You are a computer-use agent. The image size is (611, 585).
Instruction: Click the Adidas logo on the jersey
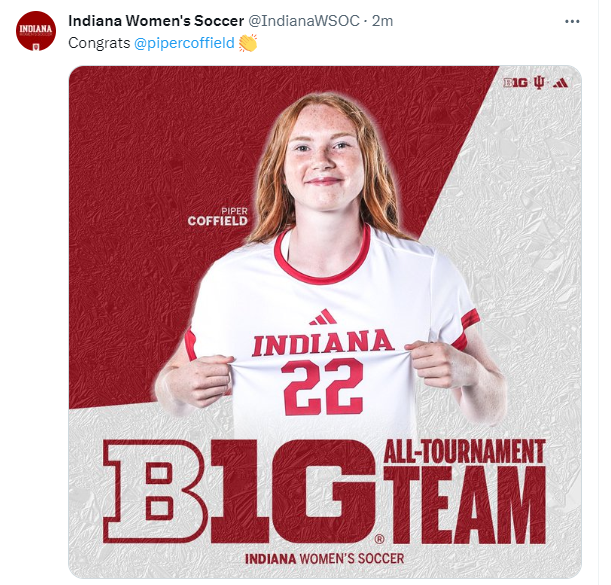pos(323,317)
